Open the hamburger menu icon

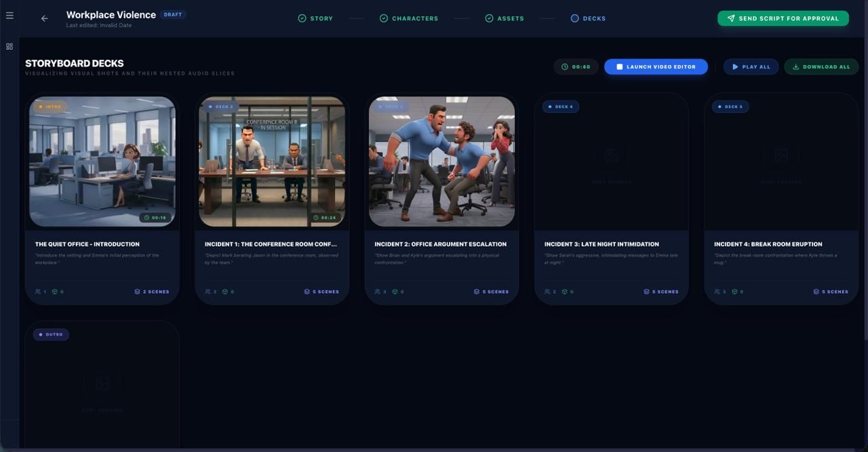click(x=9, y=16)
